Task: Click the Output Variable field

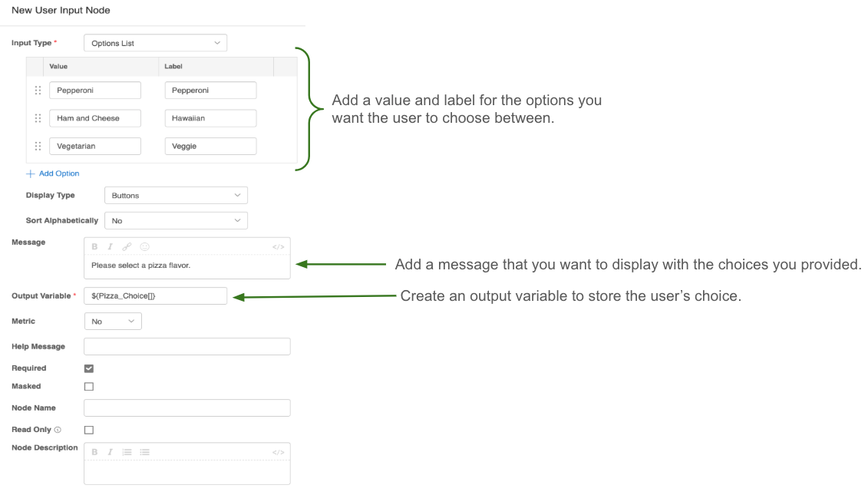Action: (x=155, y=295)
